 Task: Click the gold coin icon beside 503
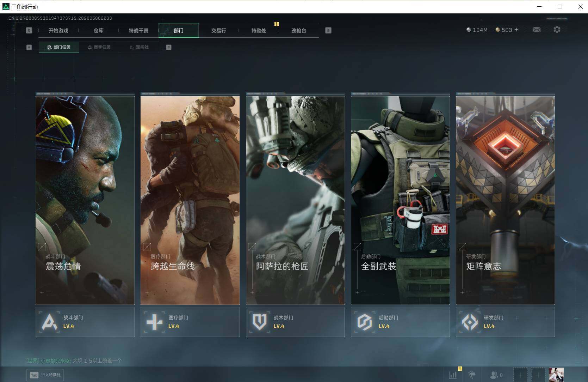(x=497, y=30)
